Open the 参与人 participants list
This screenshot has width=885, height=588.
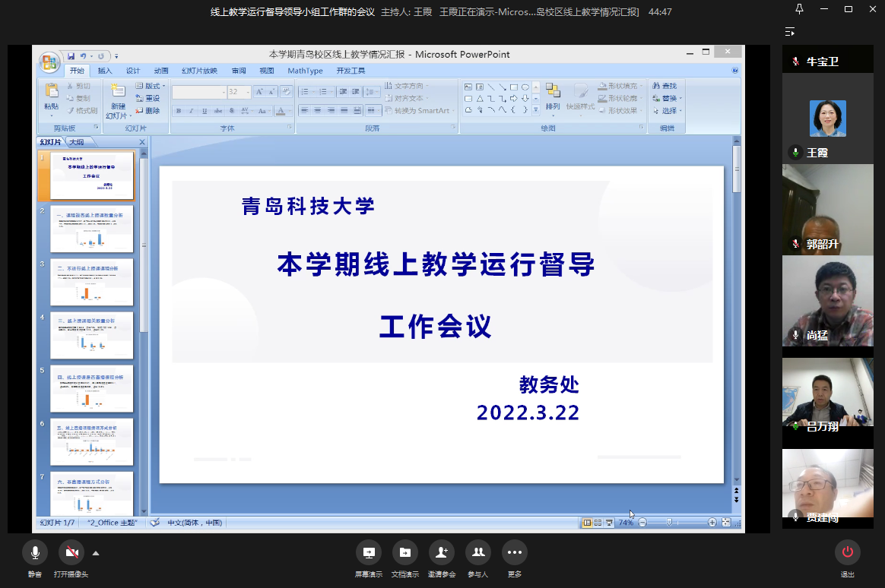pos(477,552)
